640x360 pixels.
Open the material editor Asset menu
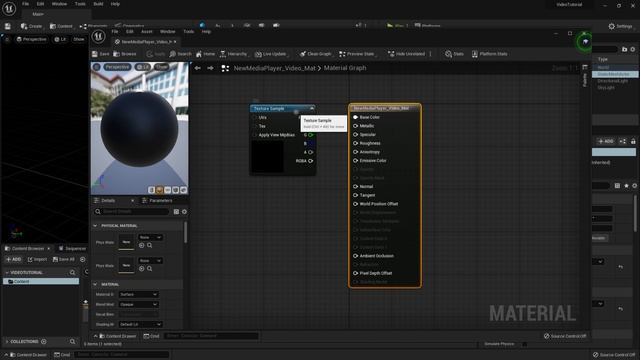click(x=147, y=31)
